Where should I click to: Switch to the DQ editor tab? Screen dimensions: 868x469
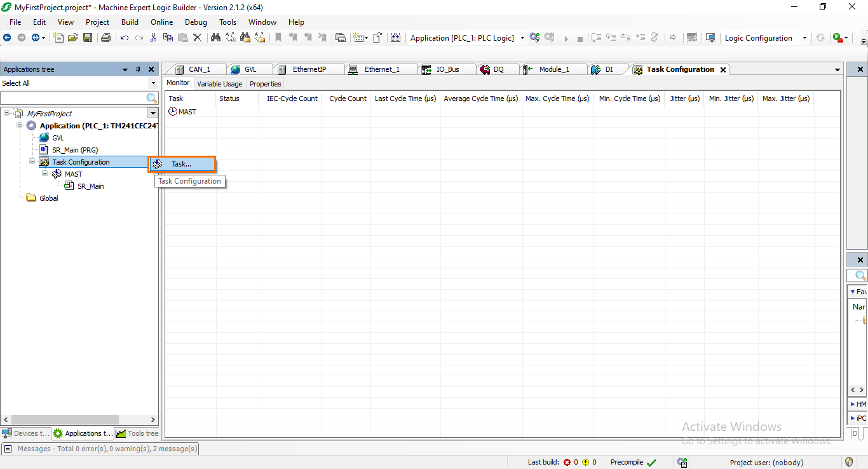pos(499,69)
